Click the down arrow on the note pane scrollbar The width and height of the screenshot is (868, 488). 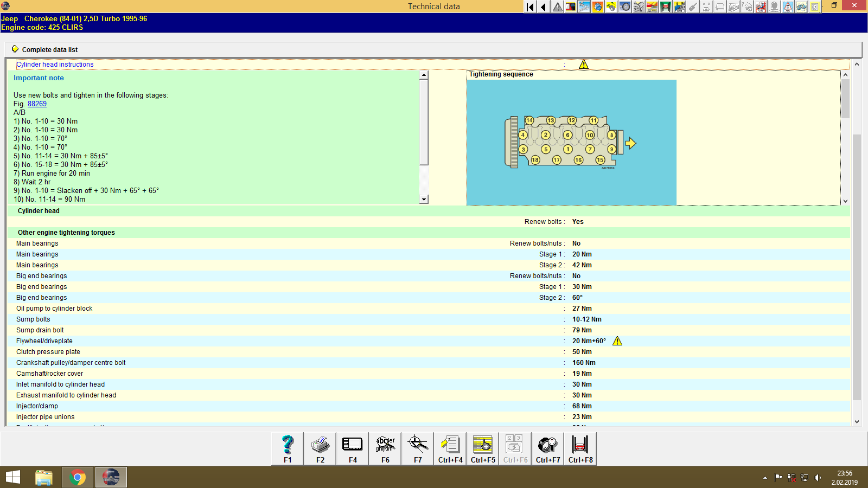click(424, 199)
